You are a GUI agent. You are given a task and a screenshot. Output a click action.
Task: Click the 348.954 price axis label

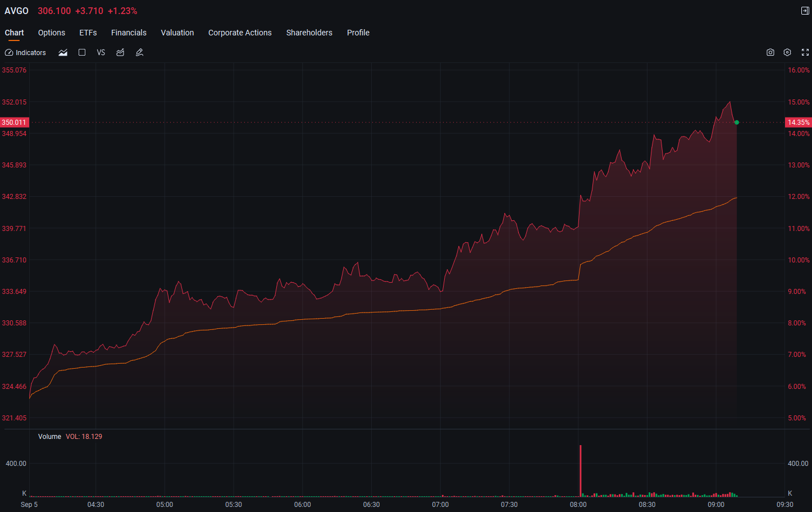pos(14,134)
